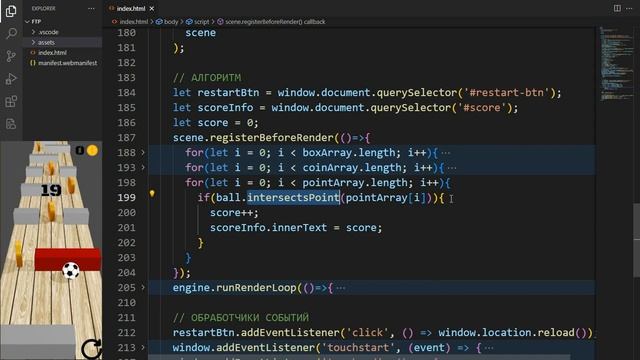The image size is (640, 360).
Task: Click line number 187 in the gutter
Action: [127, 138]
